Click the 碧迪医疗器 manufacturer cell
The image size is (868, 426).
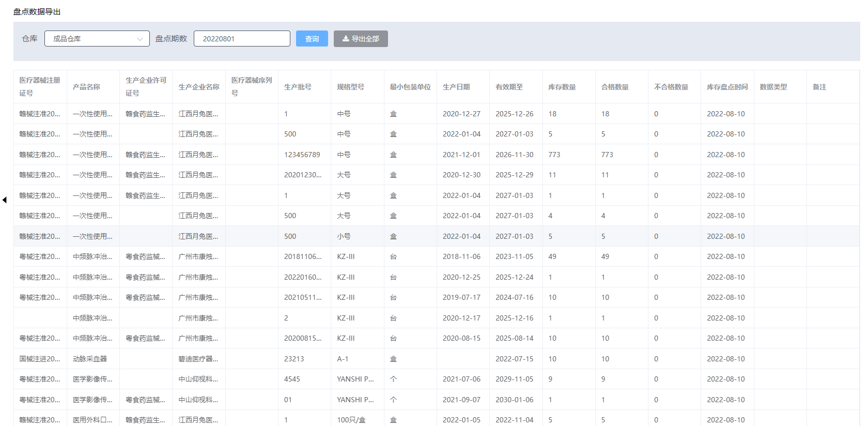tap(198, 359)
